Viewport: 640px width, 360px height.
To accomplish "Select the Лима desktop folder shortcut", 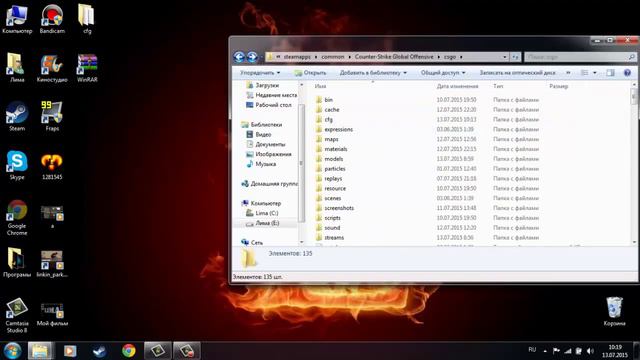I will 17,67.
